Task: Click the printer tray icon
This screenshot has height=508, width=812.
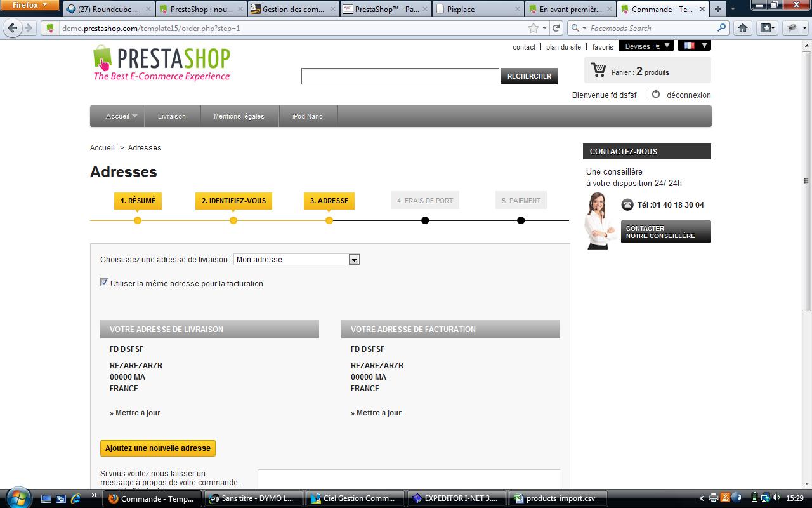Action: [713, 498]
